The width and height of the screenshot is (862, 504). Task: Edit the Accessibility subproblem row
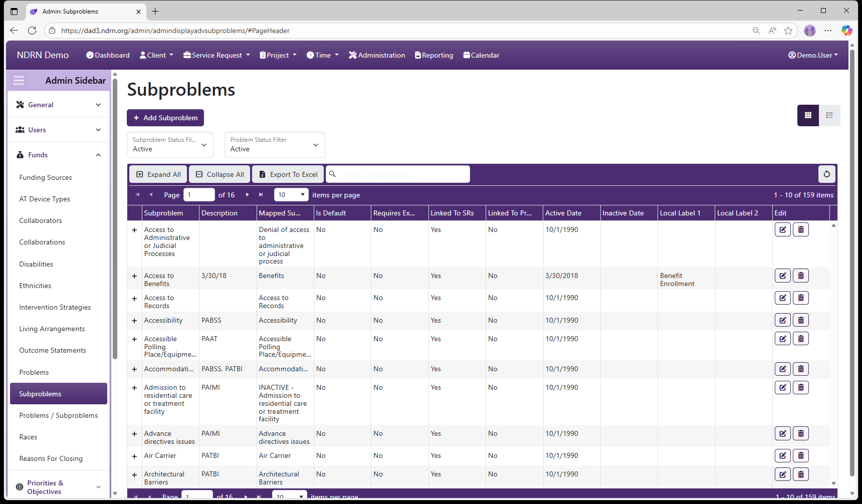pyautogui.click(x=782, y=320)
